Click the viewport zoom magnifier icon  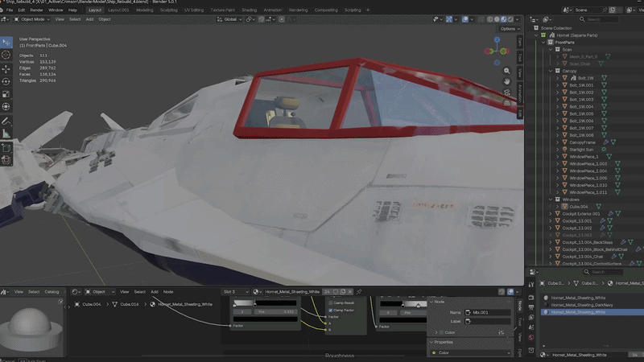coord(507,71)
